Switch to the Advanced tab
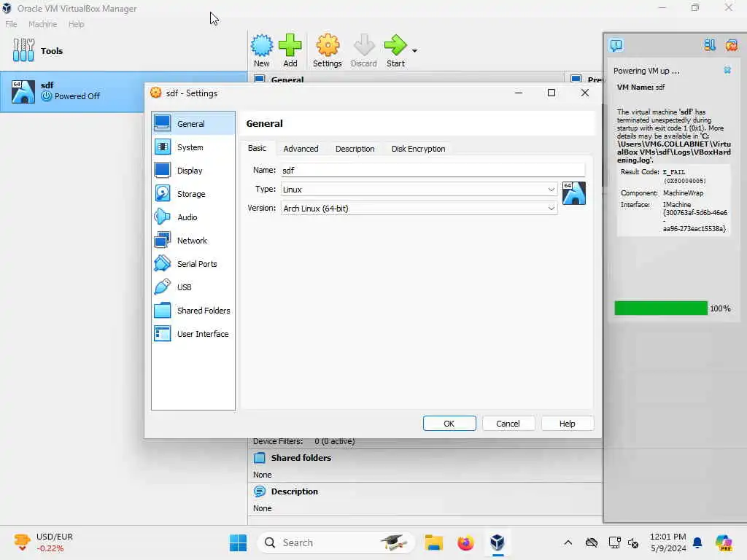Screen dimensions: 747x560 [301, 149]
